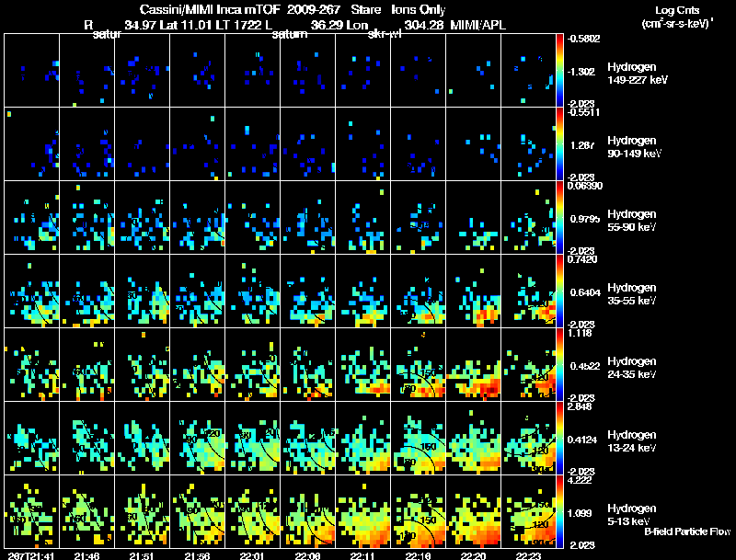Select the colorbar maximum value '-0.5802'
Screen dimensions: 736x560
tap(583, 39)
